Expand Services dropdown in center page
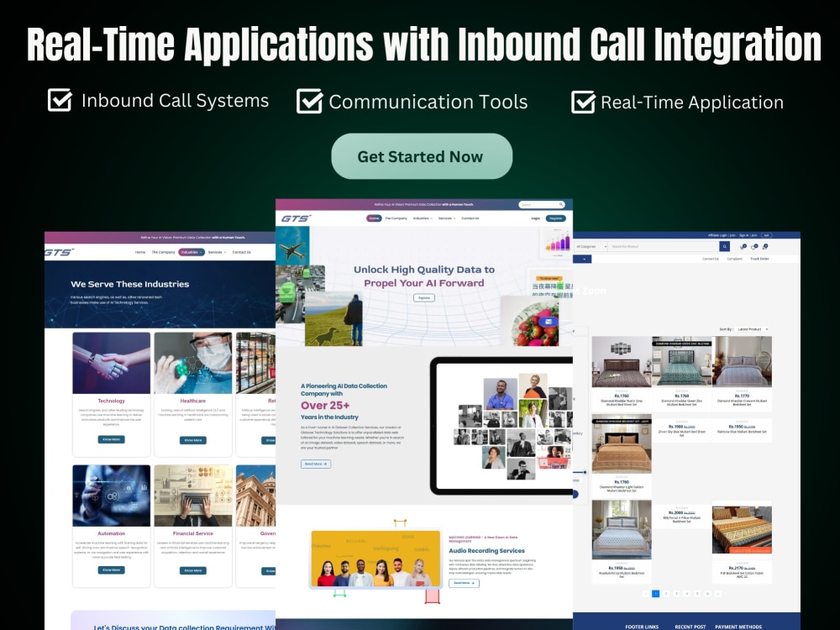 (x=447, y=218)
